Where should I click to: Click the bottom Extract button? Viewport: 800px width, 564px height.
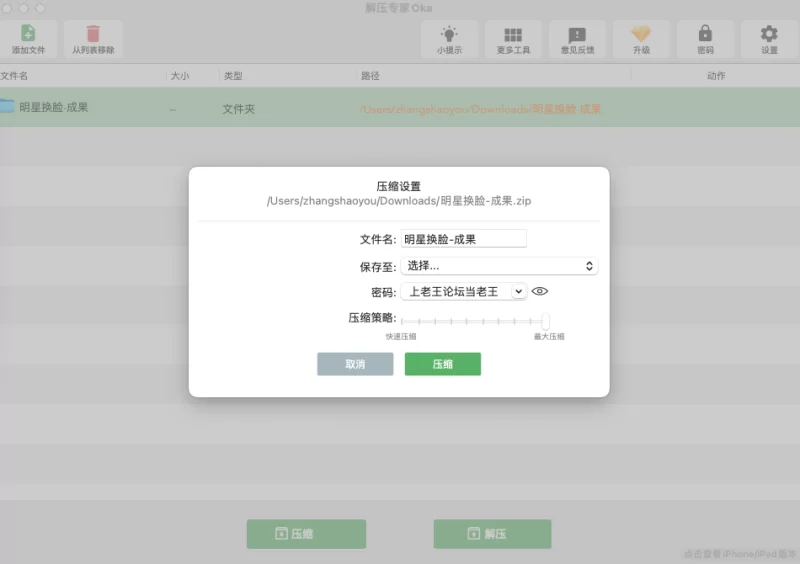point(492,534)
